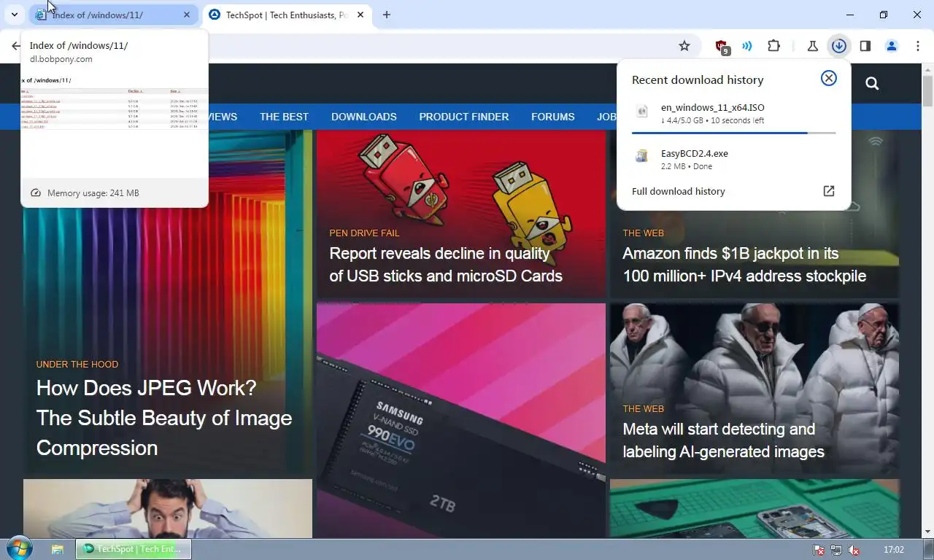This screenshot has height=560, width=934.
Task: Open Windows Explorer from the taskbar
Action: pyautogui.click(x=57, y=549)
